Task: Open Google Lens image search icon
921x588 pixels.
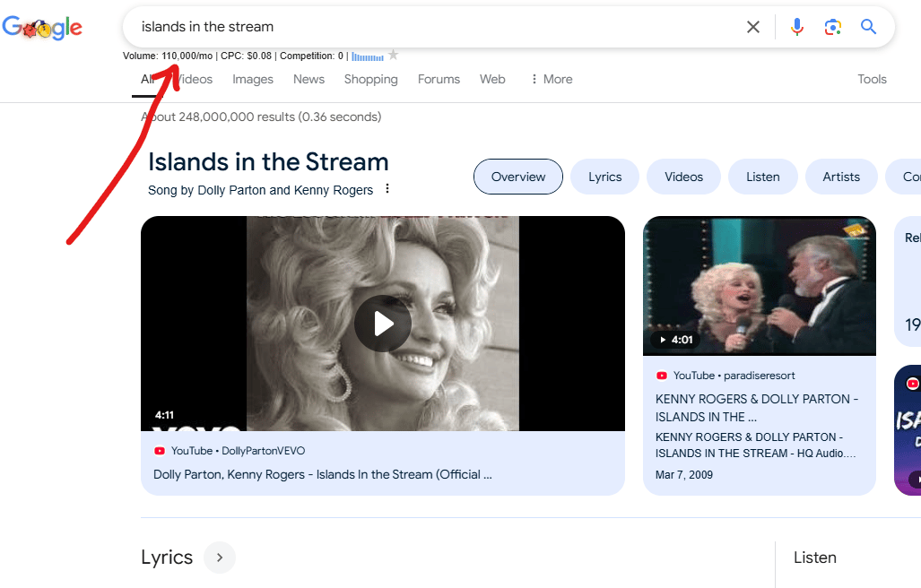Action: click(x=833, y=27)
